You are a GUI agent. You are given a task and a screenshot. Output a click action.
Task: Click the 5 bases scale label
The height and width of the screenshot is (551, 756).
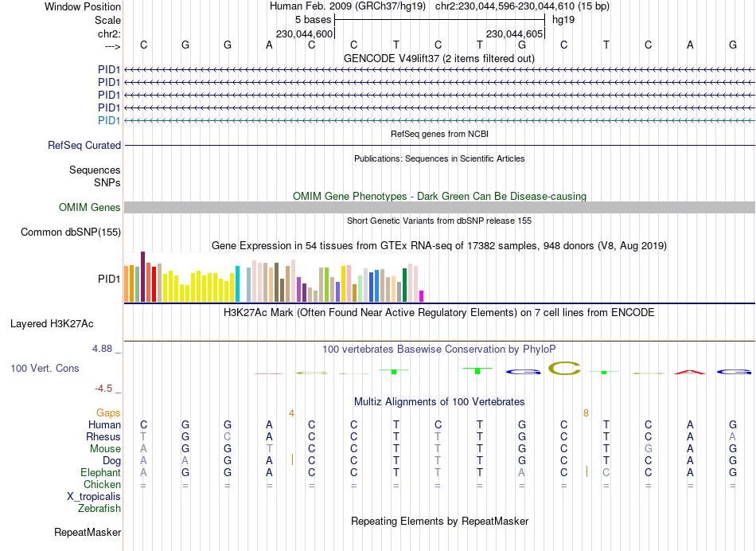point(314,20)
